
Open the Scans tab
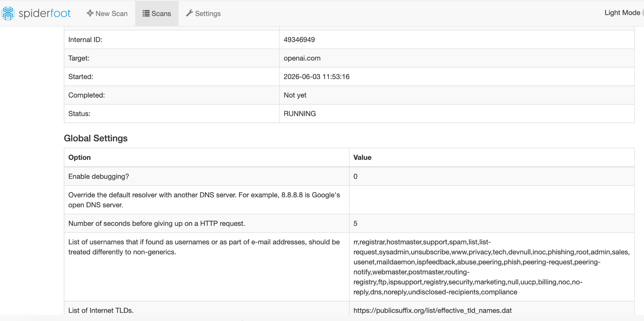157,14
